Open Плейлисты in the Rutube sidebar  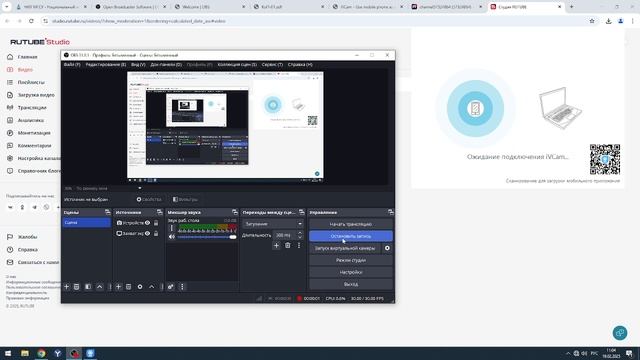coord(31,82)
